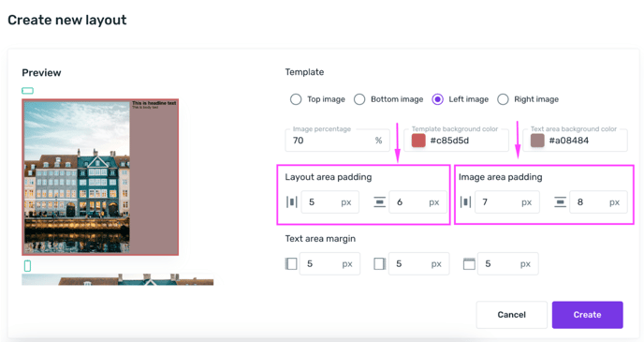The height and width of the screenshot is (342, 644).
Task: Click the portrait phone preview icon
Action: pyautogui.click(x=27, y=266)
